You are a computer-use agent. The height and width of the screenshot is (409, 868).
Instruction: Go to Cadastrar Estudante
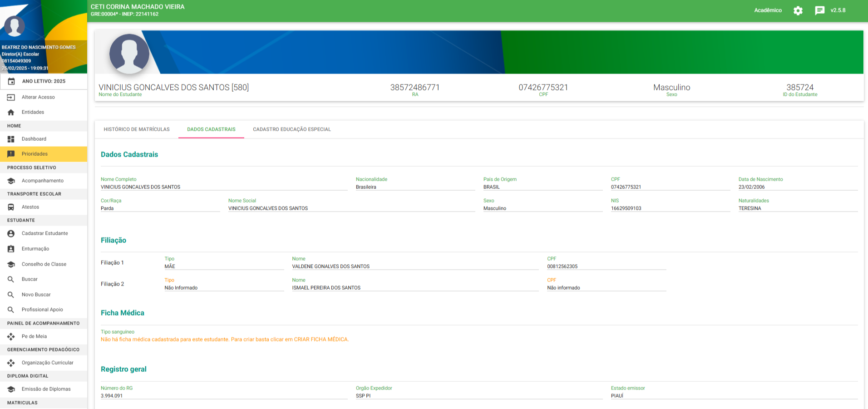point(44,233)
